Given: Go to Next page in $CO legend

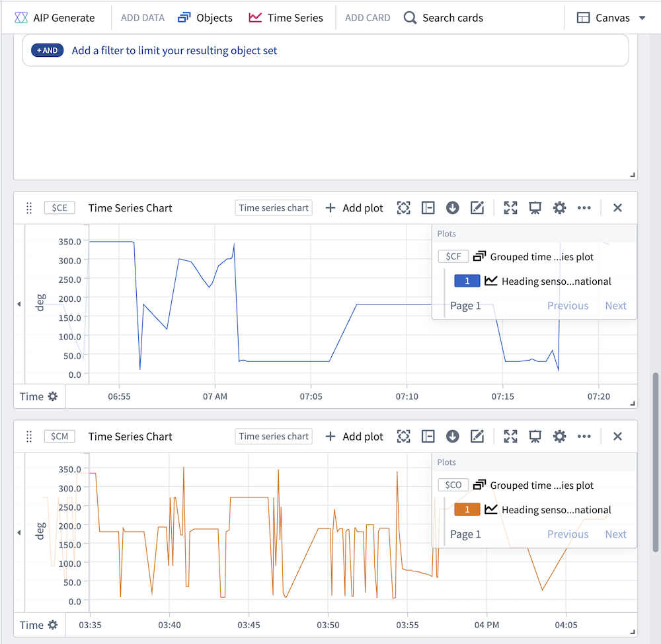Looking at the screenshot, I should click(x=615, y=534).
